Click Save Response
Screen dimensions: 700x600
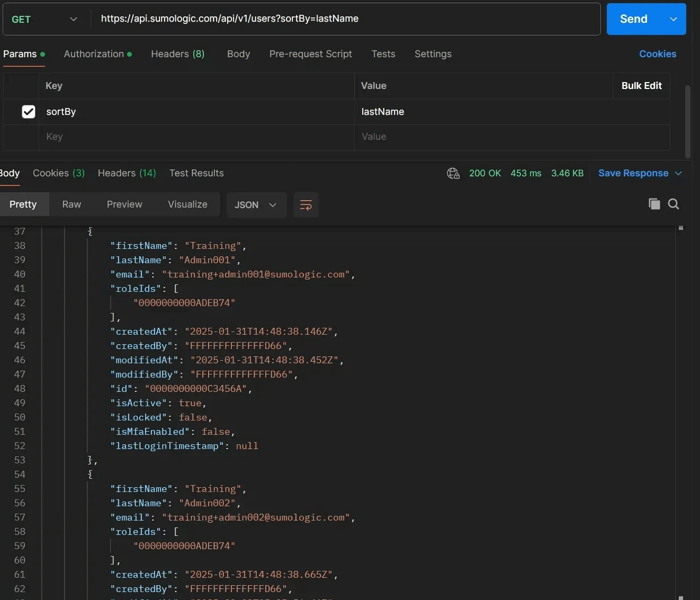pyautogui.click(x=634, y=173)
